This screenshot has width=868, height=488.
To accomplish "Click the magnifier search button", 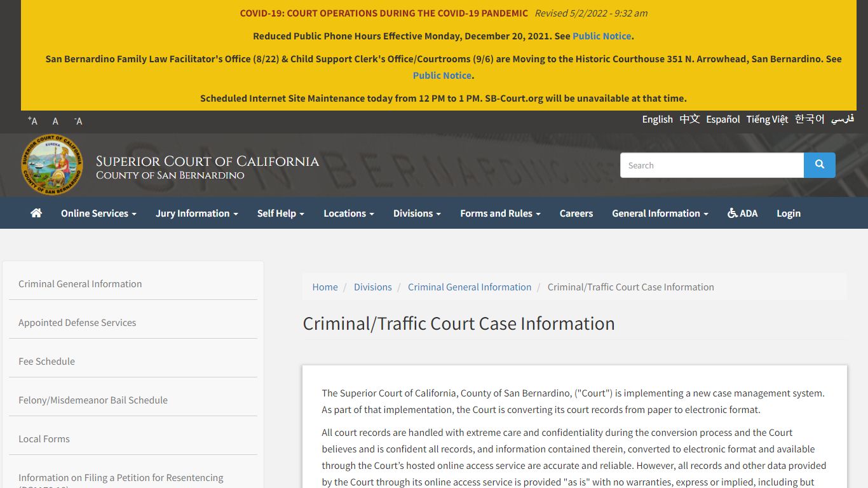I will coord(820,165).
